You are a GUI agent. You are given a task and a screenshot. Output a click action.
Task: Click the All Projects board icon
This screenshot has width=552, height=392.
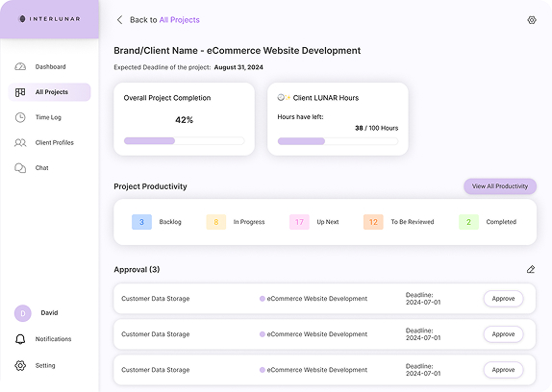(x=20, y=92)
